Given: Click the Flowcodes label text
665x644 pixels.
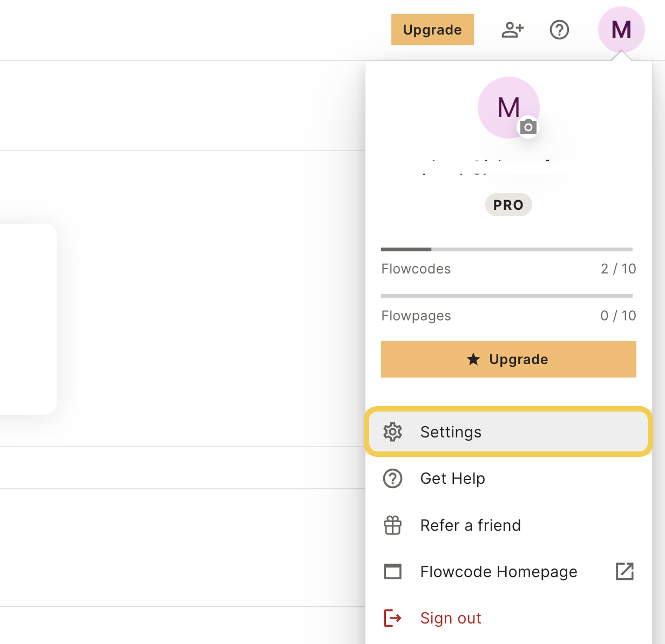Looking at the screenshot, I should pos(416,269).
